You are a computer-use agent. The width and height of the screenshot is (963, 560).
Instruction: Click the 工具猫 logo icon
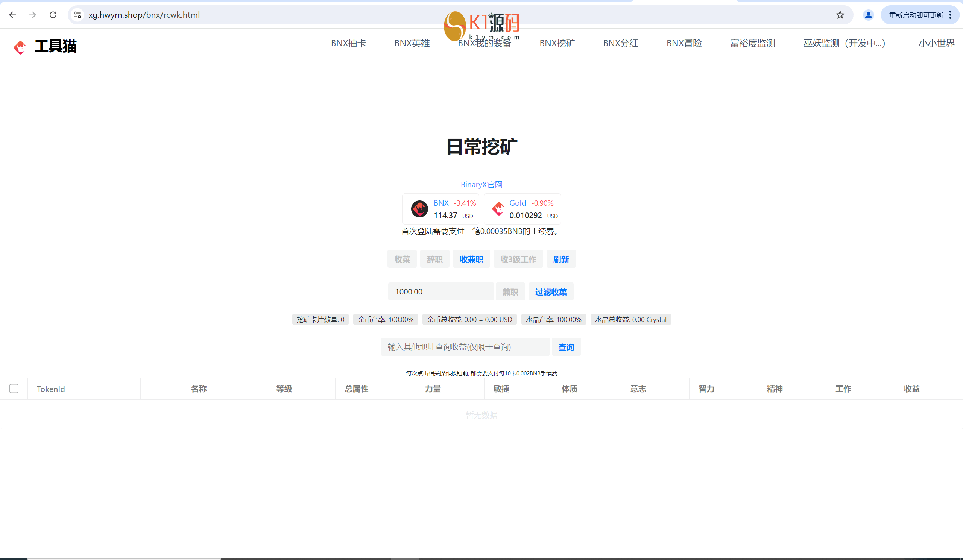(20, 47)
